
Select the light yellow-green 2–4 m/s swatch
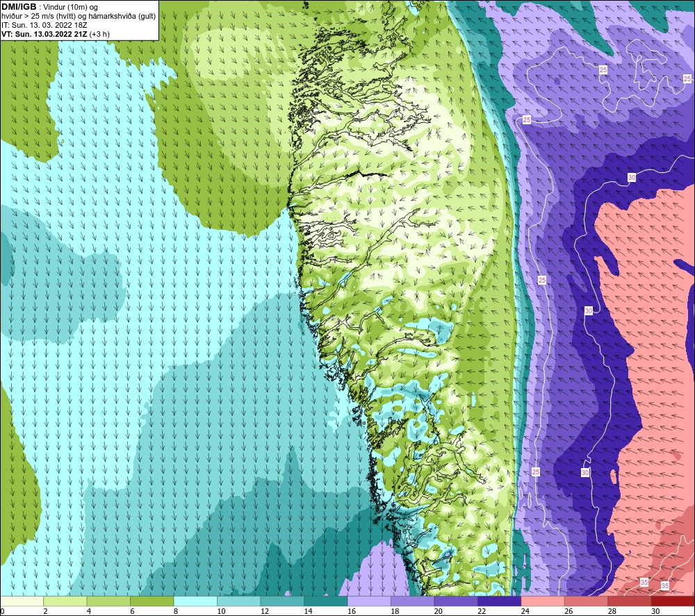(65, 601)
